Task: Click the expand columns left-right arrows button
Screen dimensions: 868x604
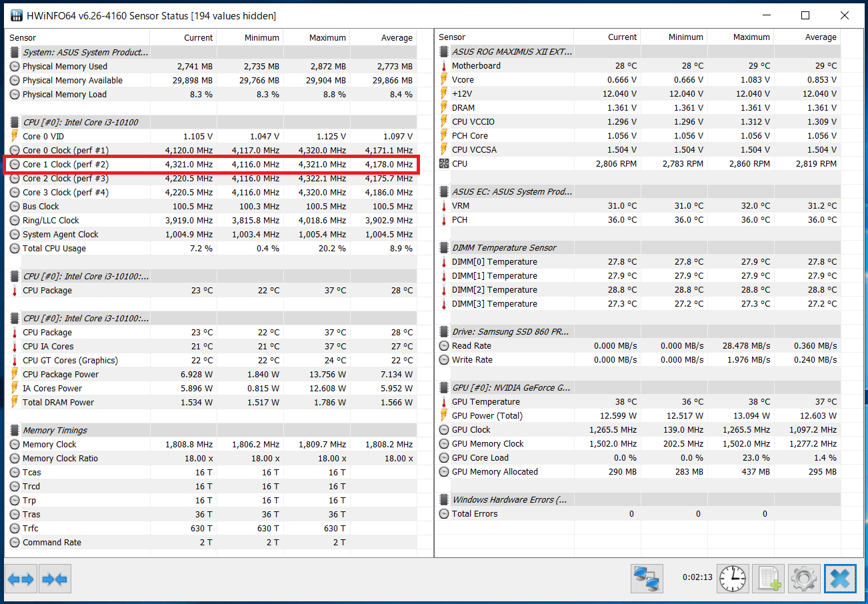Action: (21, 579)
